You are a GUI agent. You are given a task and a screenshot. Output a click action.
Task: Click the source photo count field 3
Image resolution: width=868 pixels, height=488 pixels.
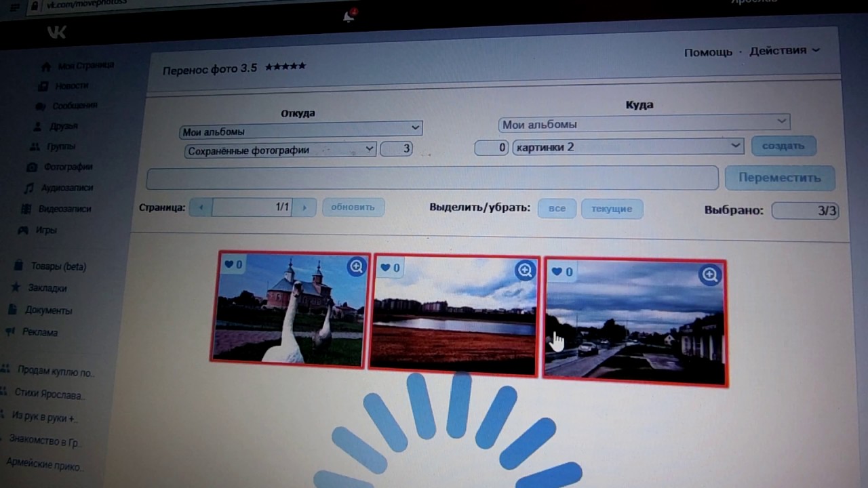tap(397, 148)
